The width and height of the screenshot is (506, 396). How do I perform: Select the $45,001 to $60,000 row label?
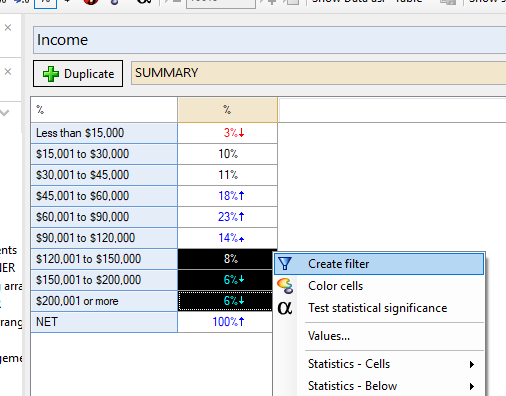[104, 196]
